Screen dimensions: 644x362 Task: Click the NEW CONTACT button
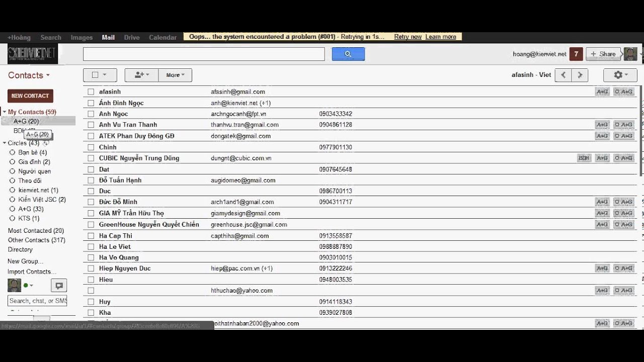pos(30,96)
